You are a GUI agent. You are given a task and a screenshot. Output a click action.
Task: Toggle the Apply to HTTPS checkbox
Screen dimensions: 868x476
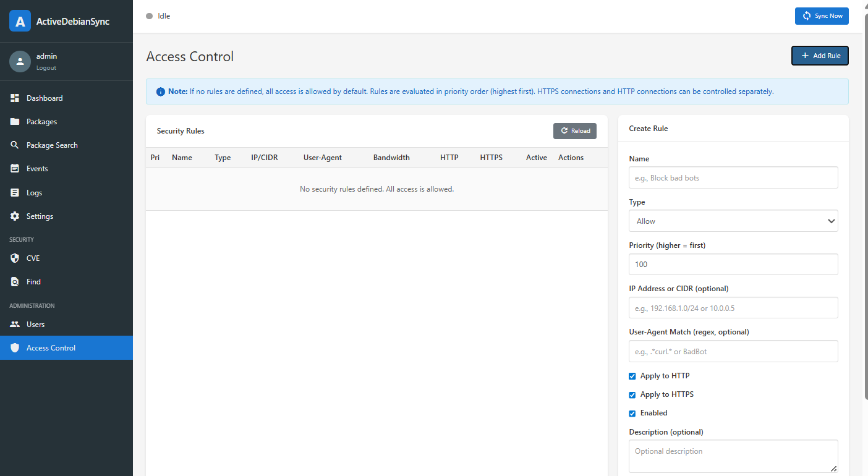pos(632,395)
